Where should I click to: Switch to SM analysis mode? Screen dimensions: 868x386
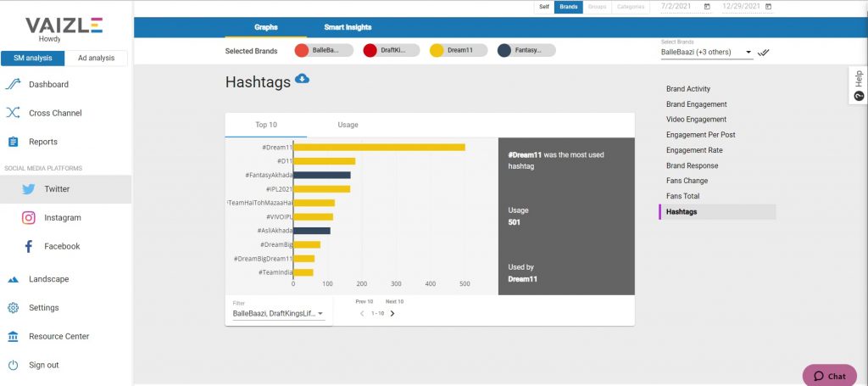tap(33, 59)
